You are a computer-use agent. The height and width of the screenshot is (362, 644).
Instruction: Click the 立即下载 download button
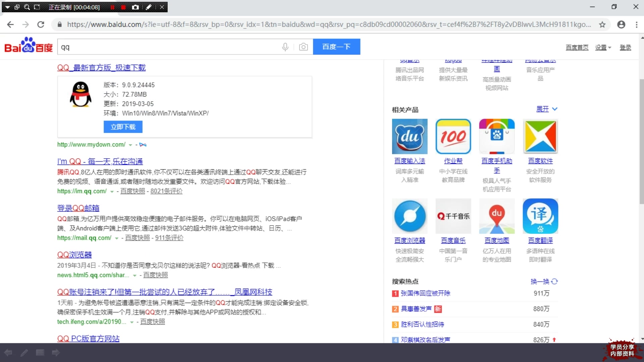pyautogui.click(x=123, y=127)
